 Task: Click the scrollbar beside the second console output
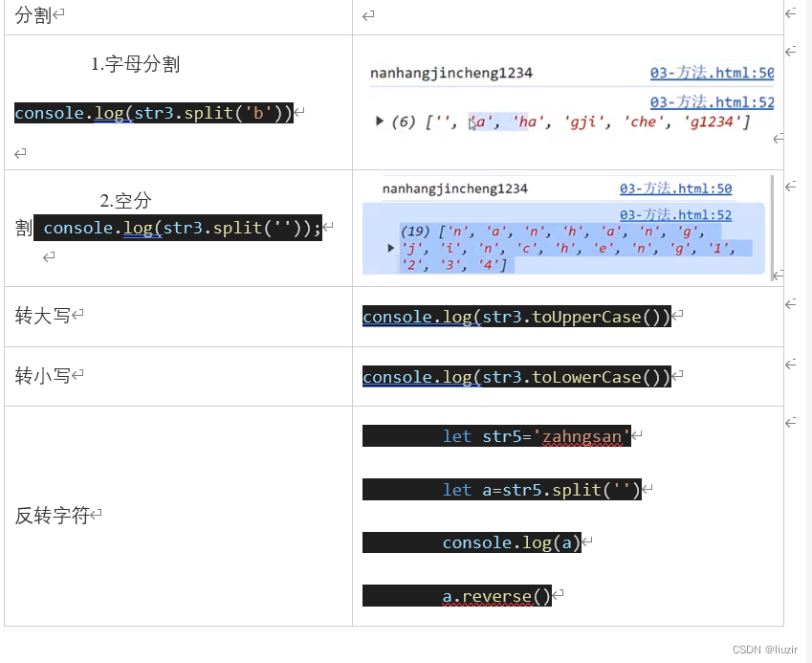point(773,228)
